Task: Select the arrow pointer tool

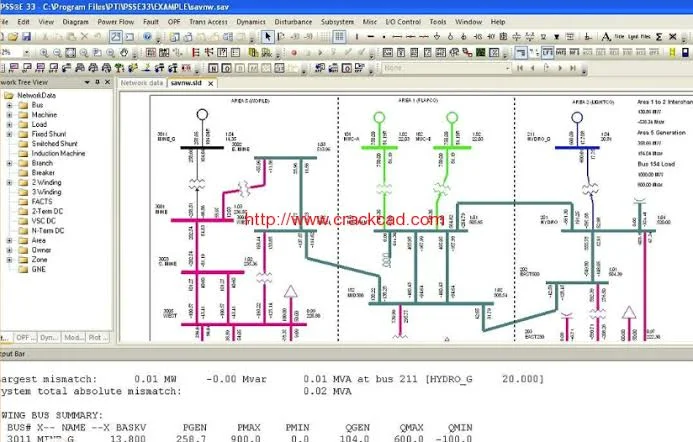Action: (267, 37)
